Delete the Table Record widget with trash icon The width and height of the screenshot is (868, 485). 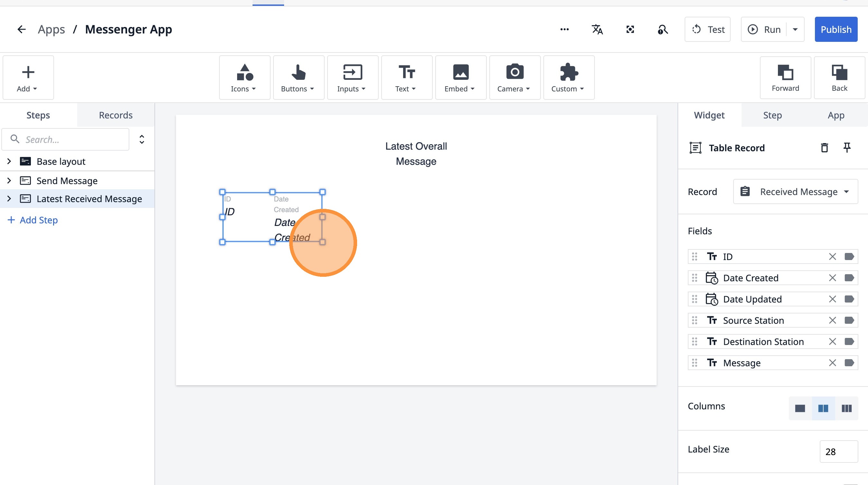point(824,148)
